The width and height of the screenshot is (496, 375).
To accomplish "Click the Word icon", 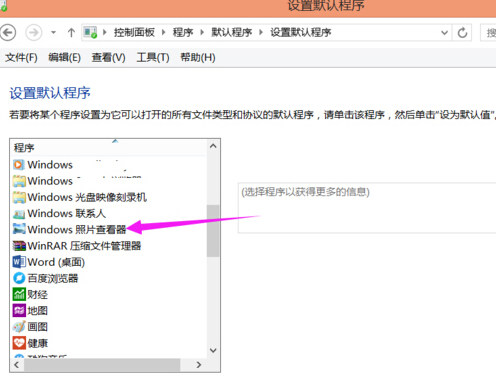I will (x=19, y=262).
